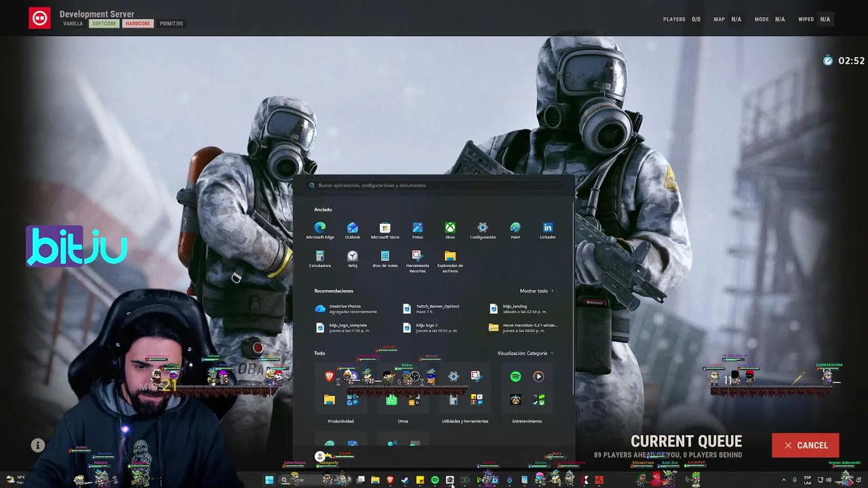Click the Development Server title
Image resolution: width=868 pixels, height=488 pixels.
coord(97,14)
